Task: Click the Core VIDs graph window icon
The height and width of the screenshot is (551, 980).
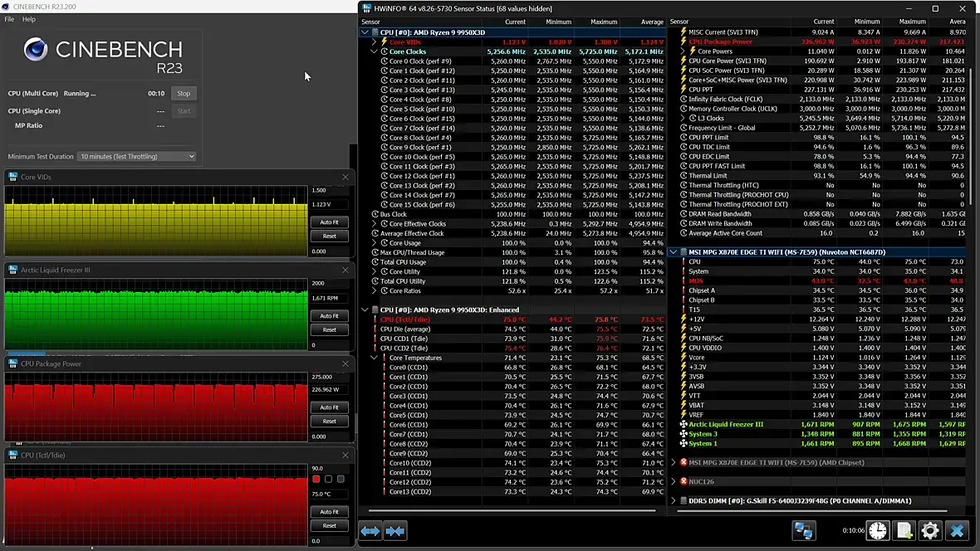Action: [13, 177]
